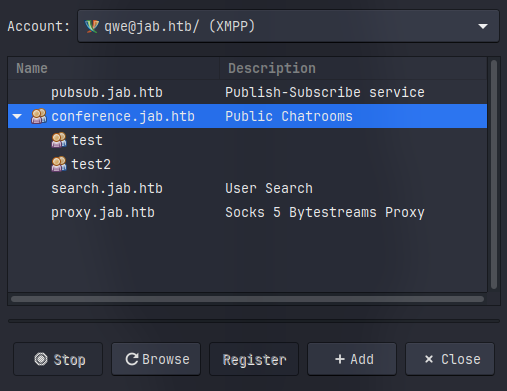Click the Account dropdown arrow
This screenshot has height=391, width=507.
483,26
